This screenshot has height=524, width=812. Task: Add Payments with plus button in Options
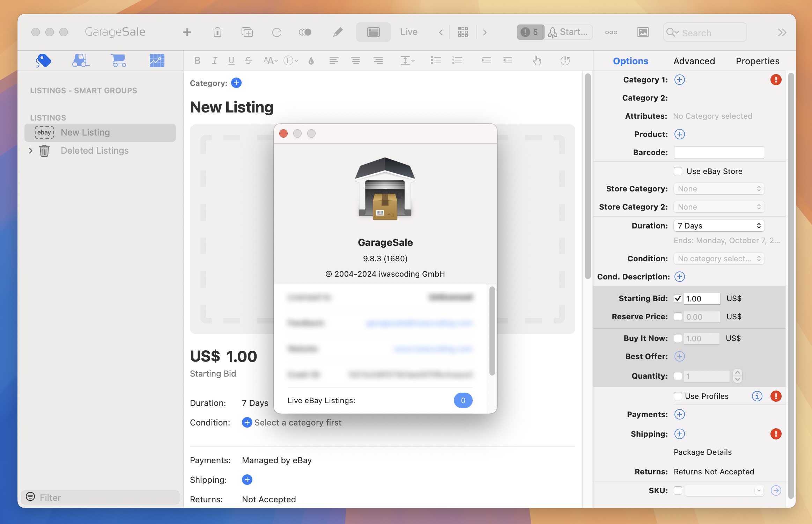click(679, 414)
